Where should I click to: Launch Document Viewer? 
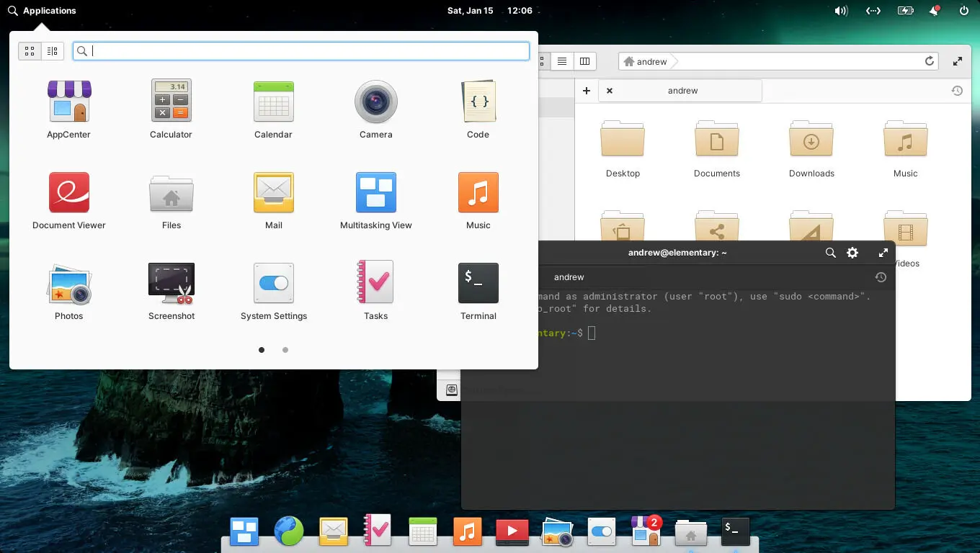[x=69, y=200]
